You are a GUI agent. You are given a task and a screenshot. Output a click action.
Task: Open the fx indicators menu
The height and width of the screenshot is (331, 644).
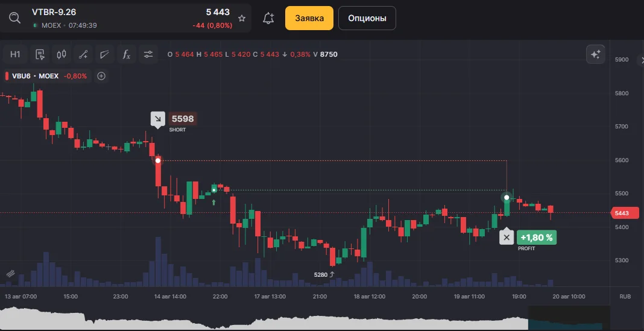(127, 54)
